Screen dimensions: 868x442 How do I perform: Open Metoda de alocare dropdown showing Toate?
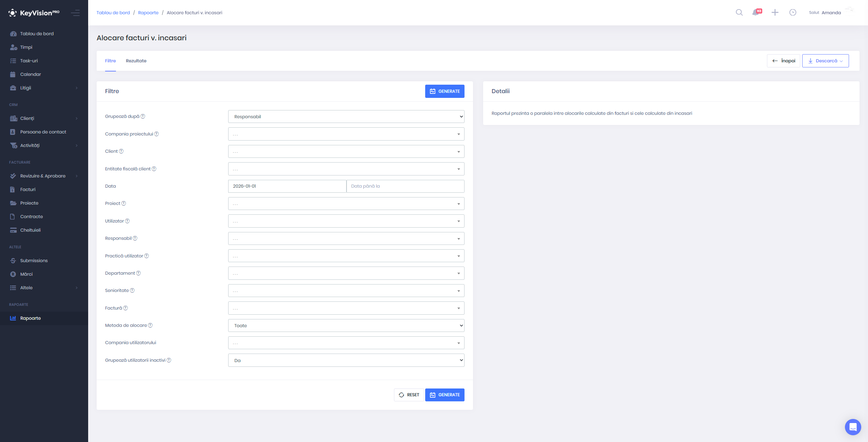pos(346,325)
